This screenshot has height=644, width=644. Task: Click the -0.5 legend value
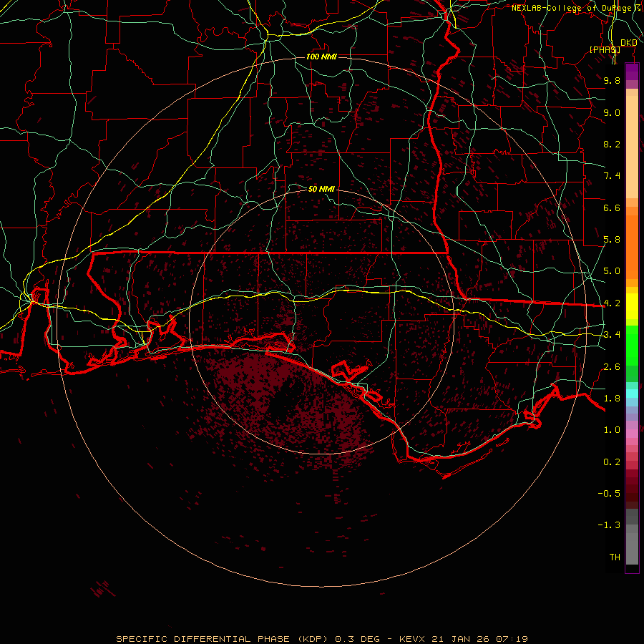click(609, 494)
